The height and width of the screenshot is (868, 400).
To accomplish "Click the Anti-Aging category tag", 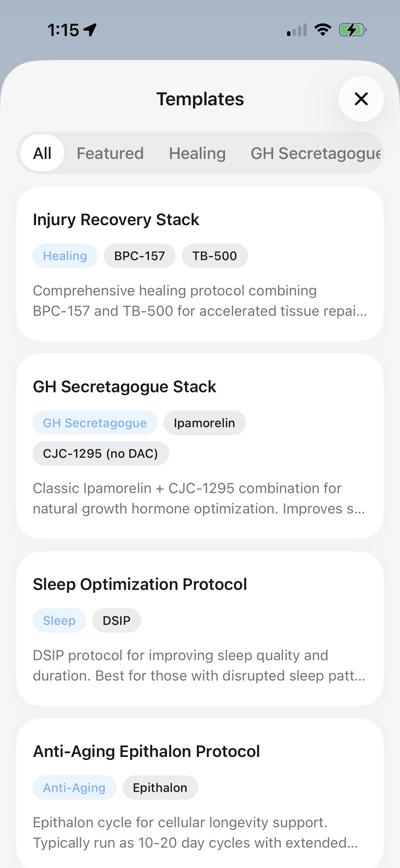I will [74, 787].
